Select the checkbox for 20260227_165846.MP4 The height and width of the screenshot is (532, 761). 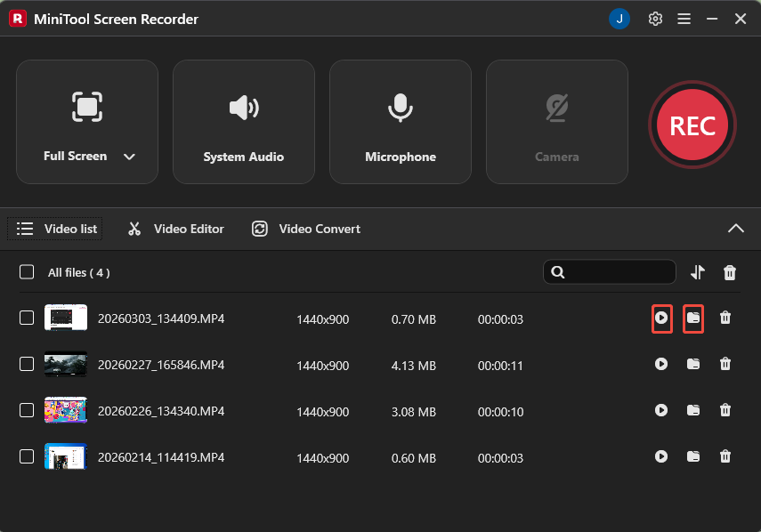[x=26, y=365]
